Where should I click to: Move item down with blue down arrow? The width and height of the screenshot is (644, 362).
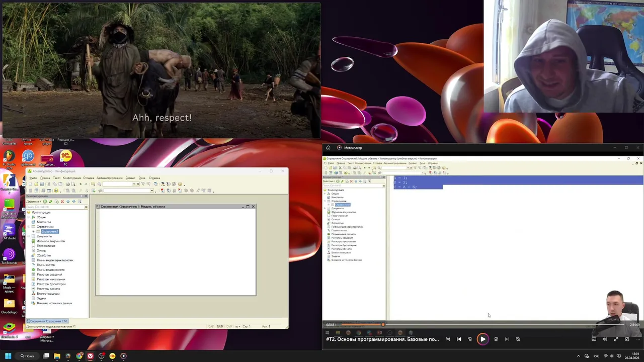[x=74, y=202]
